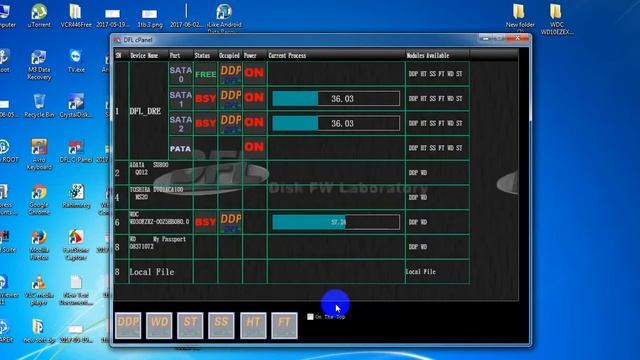
Task: Select the SATA 2 port cell
Action: click(x=181, y=123)
